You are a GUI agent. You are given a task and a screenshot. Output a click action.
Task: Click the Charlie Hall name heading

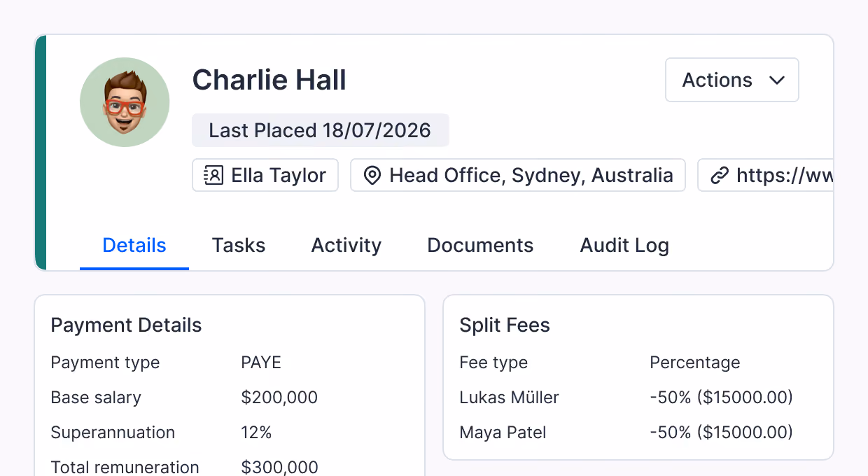tap(269, 80)
